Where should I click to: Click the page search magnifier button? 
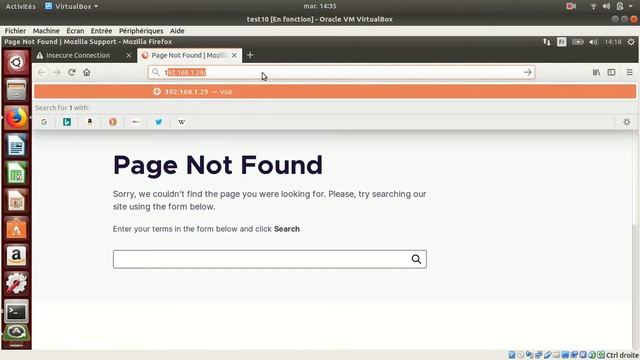point(416,259)
